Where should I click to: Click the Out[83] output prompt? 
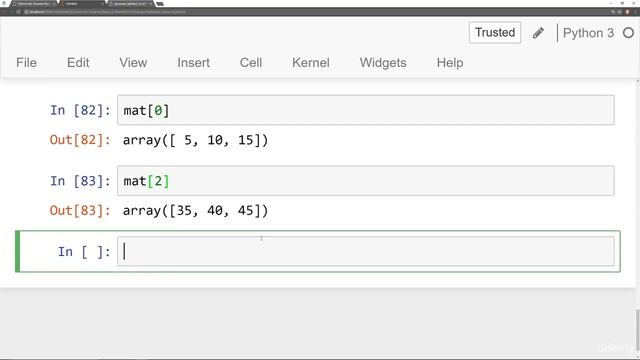pyautogui.click(x=80, y=211)
